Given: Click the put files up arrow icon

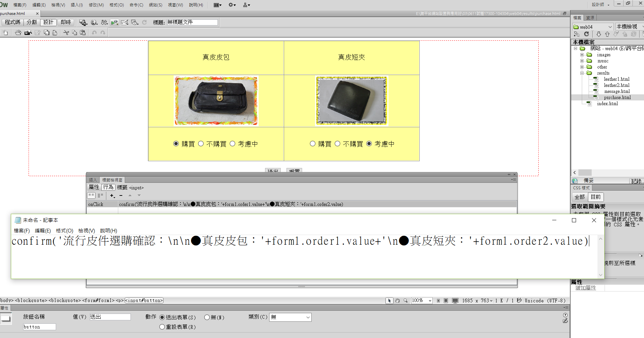Looking at the screenshot, I should click(x=607, y=34).
